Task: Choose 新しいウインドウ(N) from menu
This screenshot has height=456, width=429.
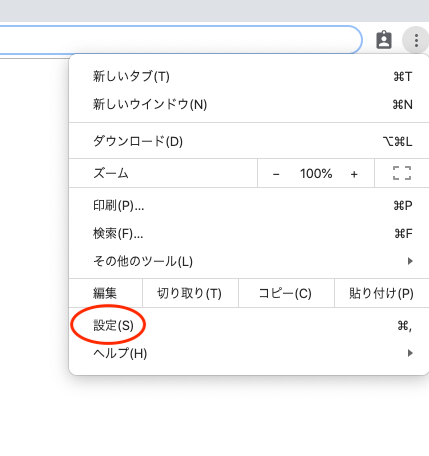Action: [249, 105]
